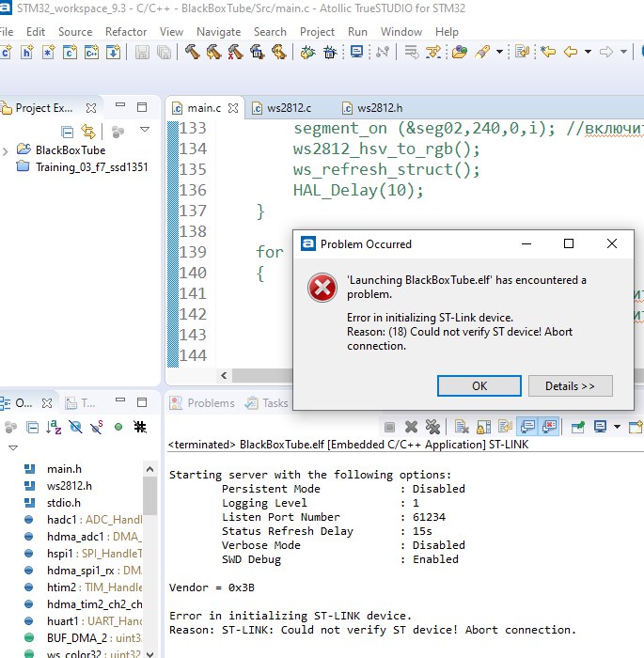Click the Last Edit Location yellow arrow icon
Viewport: 644px width, 658px height.
548,52
